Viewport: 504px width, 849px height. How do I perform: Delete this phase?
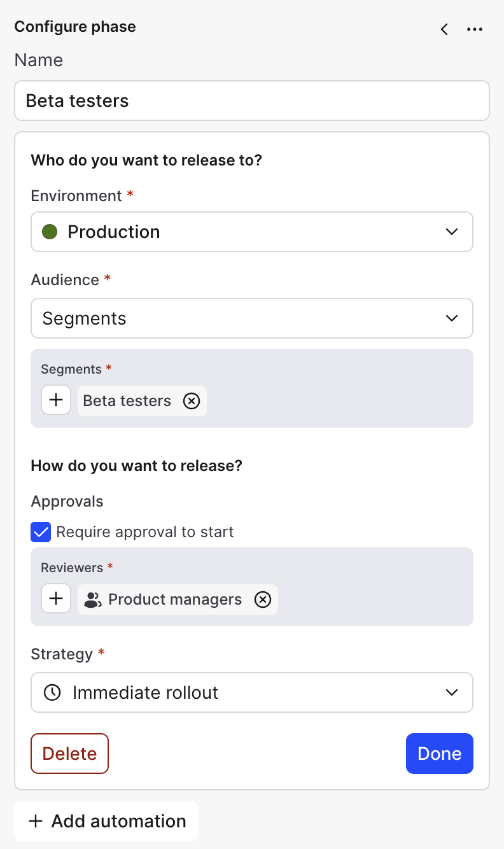(69, 754)
